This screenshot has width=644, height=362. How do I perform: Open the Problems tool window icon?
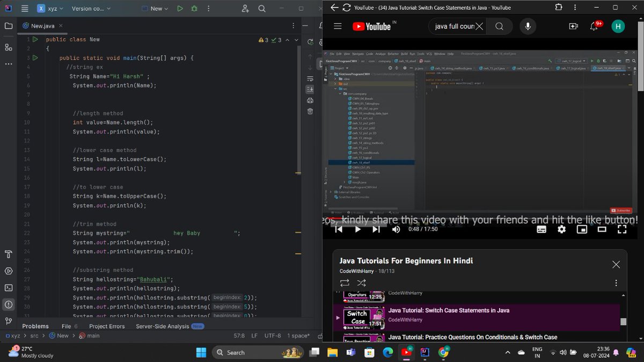[9, 305]
